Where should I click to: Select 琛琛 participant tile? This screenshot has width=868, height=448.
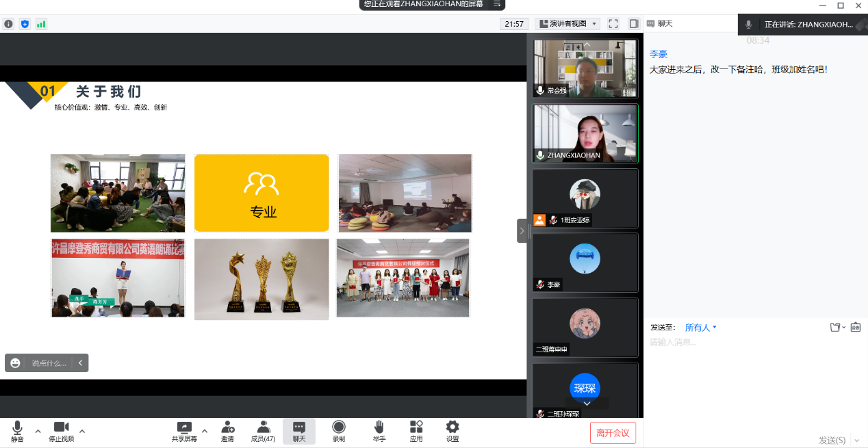point(585,390)
